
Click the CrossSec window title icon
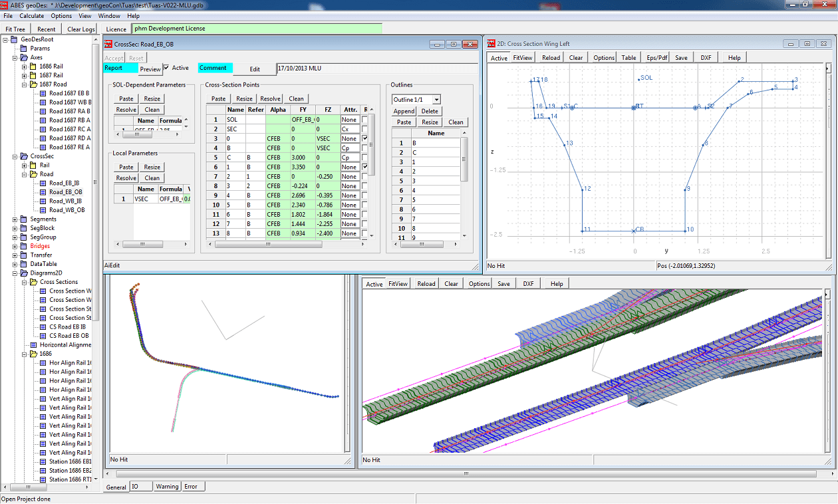[x=108, y=44]
